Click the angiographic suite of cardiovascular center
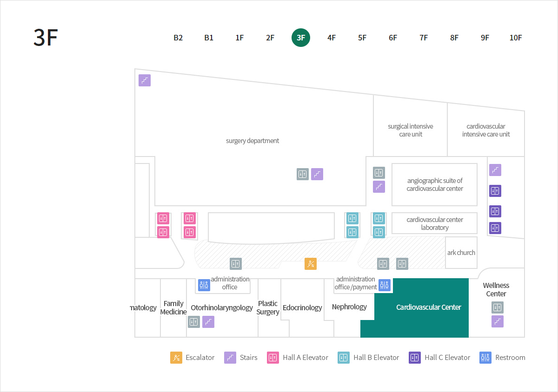 (435, 184)
